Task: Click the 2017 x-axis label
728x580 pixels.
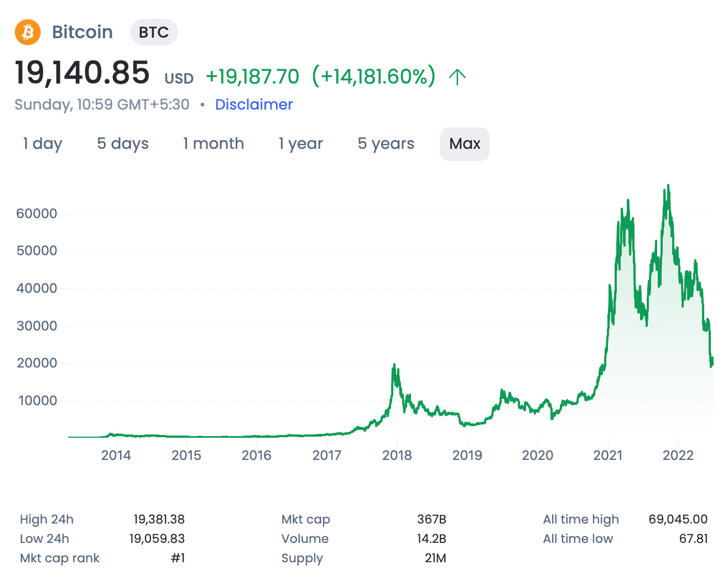Action: (327, 455)
